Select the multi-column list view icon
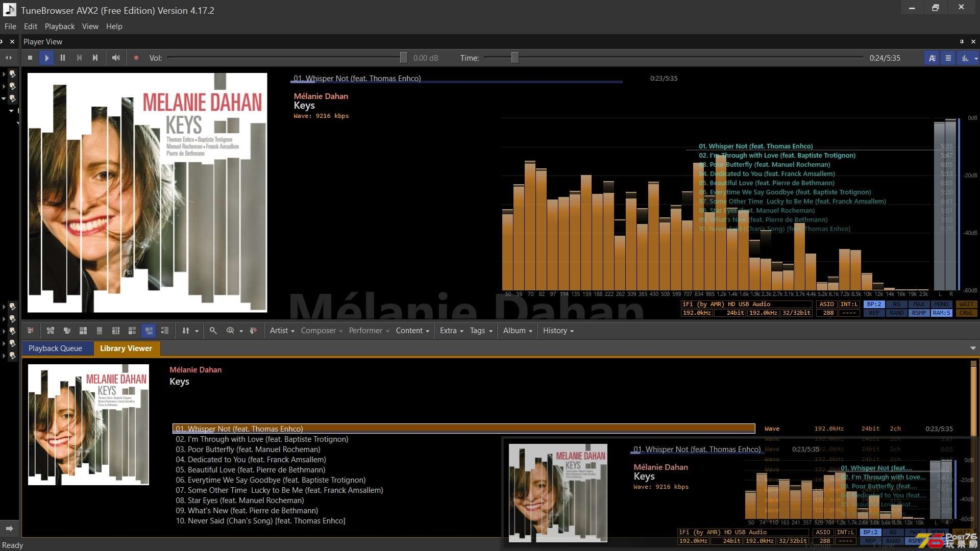Viewport: 980px width, 551px height. tap(116, 331)
